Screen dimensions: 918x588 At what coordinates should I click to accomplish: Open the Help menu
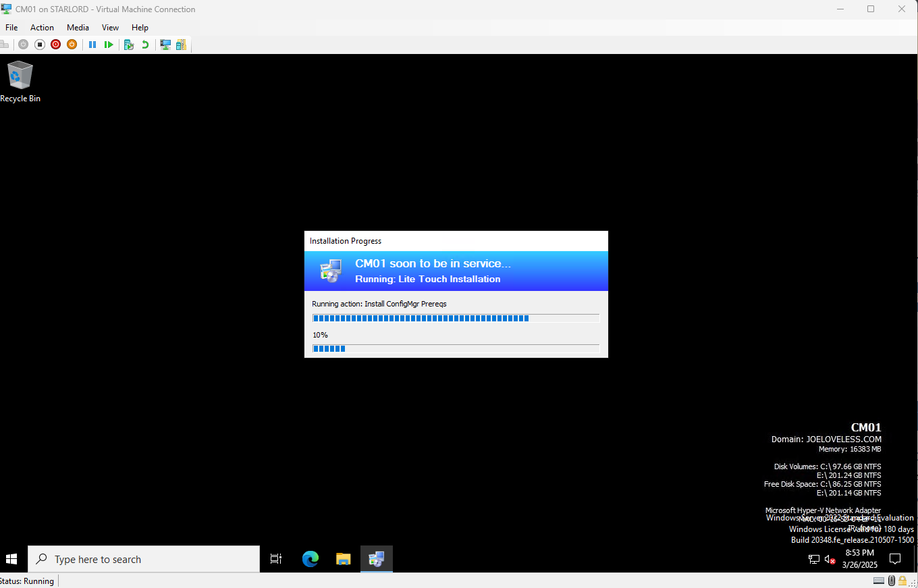[x=140, y=28]
